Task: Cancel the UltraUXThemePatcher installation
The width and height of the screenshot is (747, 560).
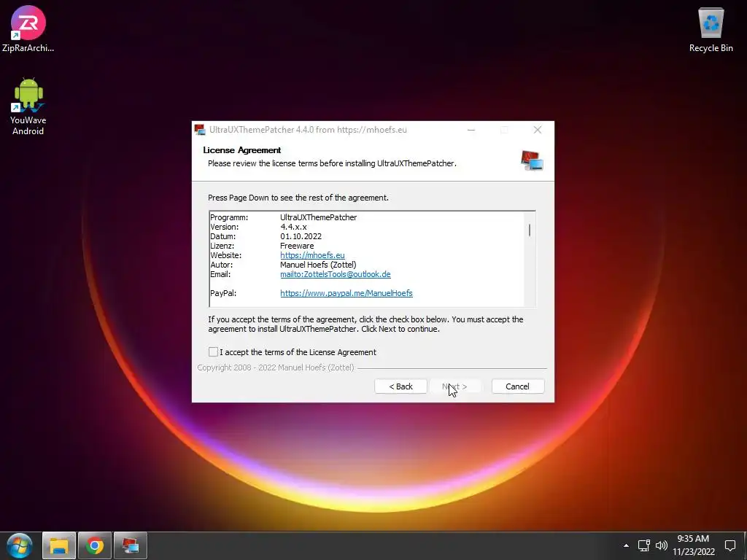Action: pos(517,386)
